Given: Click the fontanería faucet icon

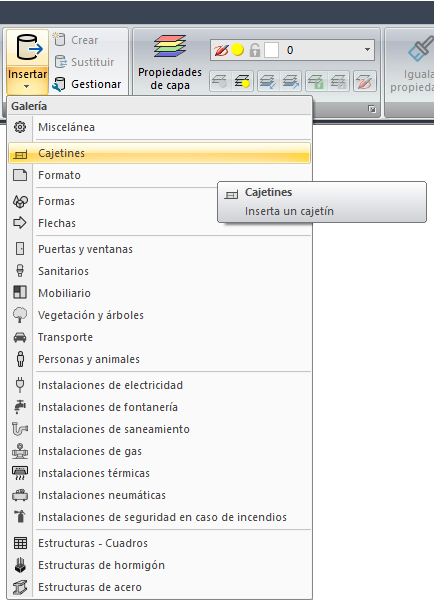Looking at the screenshot, I should pos(20,407).
